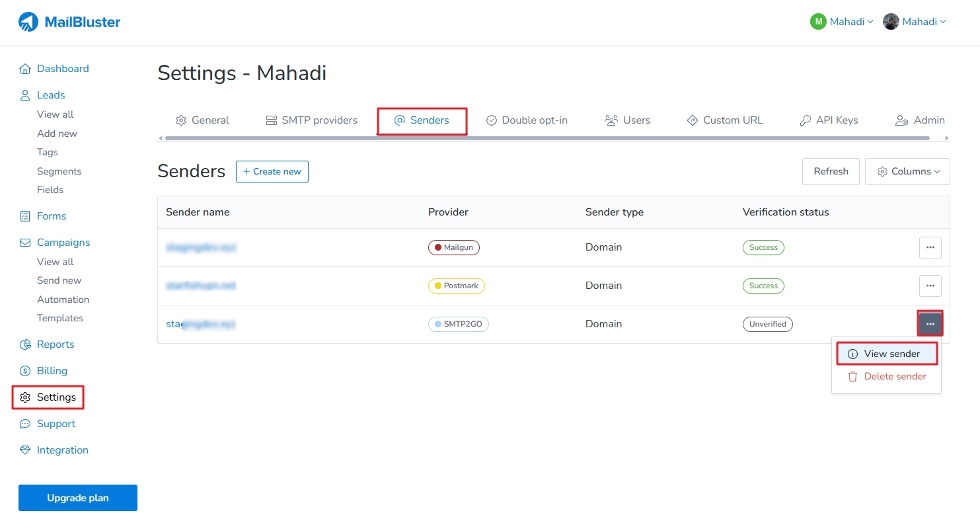The width and height of the screenshot is (980, 519).
Task: Click the MailBluster logo icon
Action: (28, 22)
